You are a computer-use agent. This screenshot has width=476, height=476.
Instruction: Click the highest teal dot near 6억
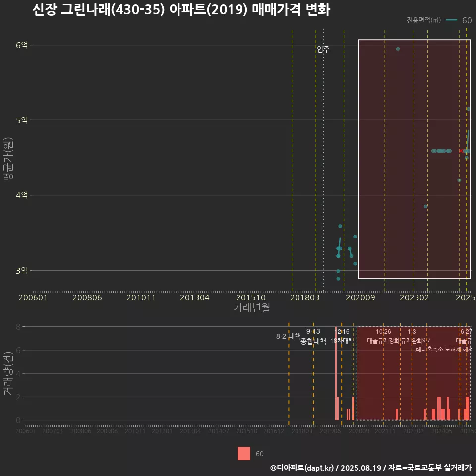pyautogui.click(x=398, y=48)
